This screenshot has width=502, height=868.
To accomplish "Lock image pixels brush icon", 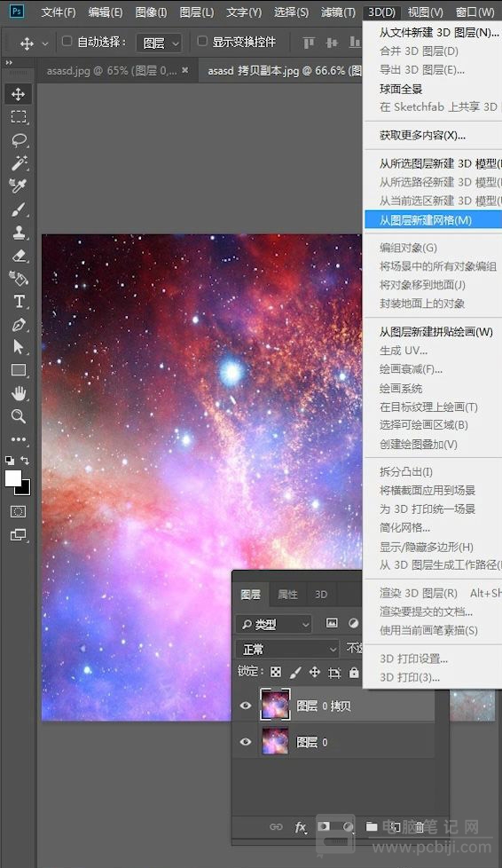I will (x=295, y=672).
